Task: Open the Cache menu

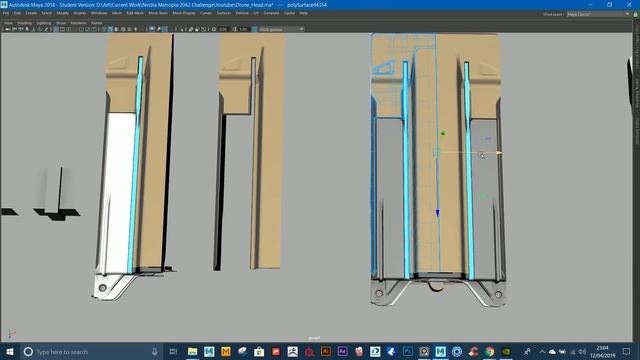Action: coord(289,13)
